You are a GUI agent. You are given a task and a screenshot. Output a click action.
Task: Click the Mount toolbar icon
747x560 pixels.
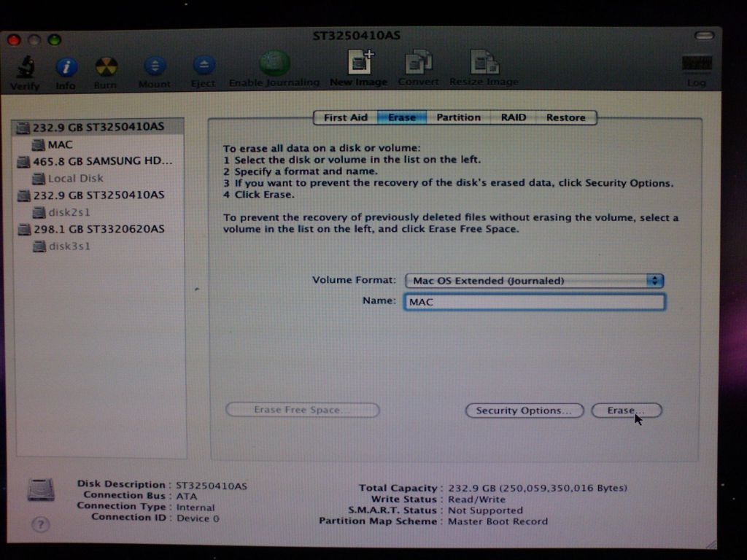(155, 66)
